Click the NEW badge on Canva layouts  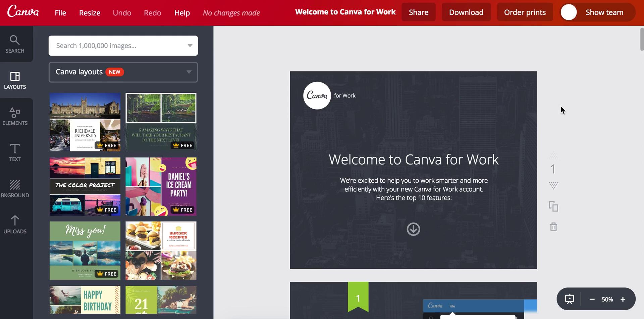coord(115,72)
